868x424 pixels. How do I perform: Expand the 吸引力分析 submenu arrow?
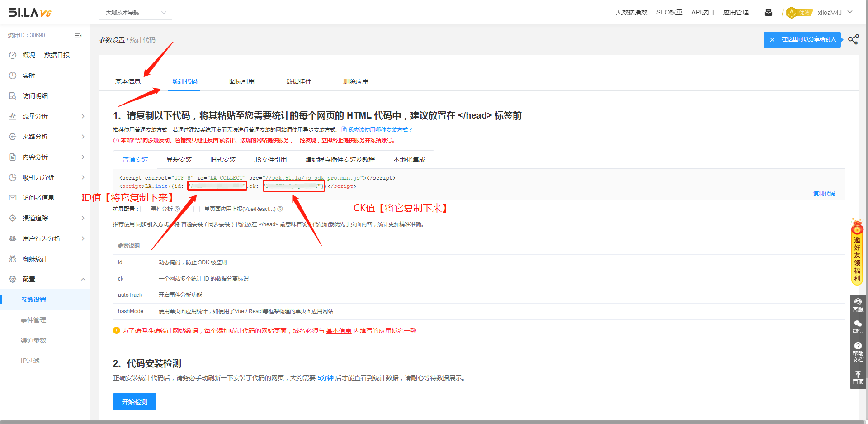(x=83, y=177)
